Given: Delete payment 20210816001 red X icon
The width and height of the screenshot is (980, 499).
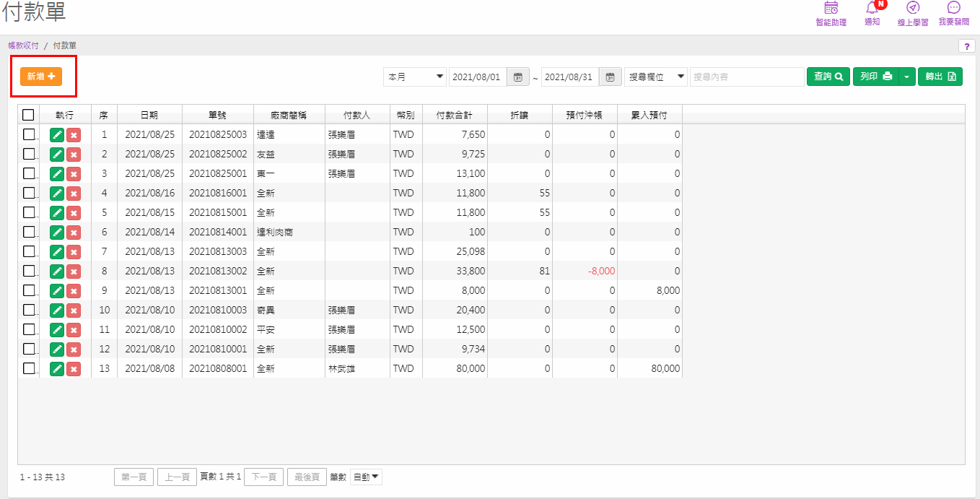Looking at the screenshot, I should [74, 194].
